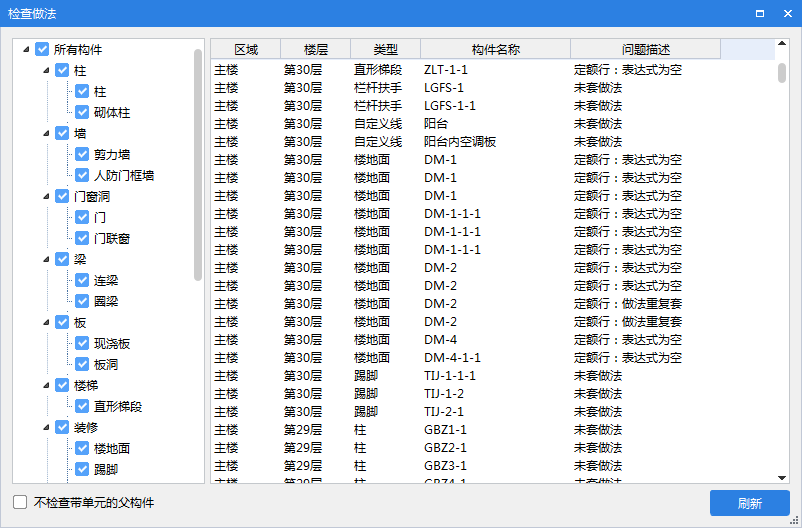Toggle the 楼地面 checkbox in tree

[82, 448]
